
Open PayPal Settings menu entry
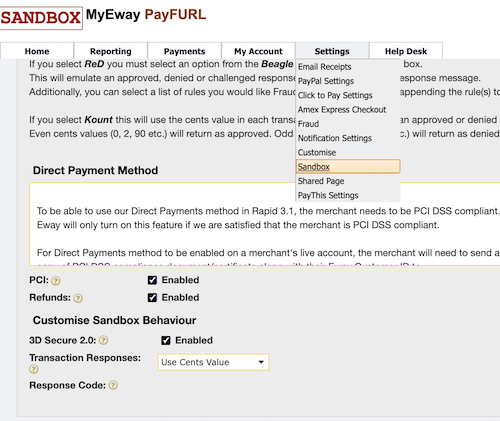click(x=326, y=81)
